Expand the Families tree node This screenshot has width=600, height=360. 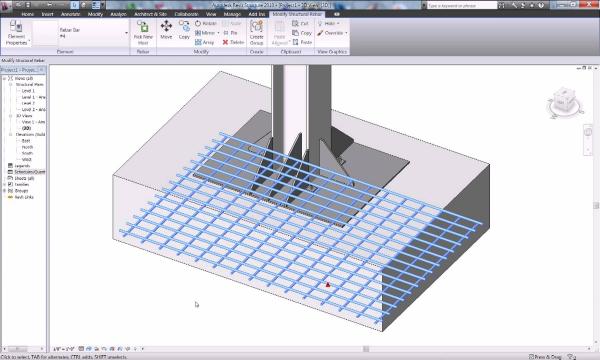[x=5, y=184]
